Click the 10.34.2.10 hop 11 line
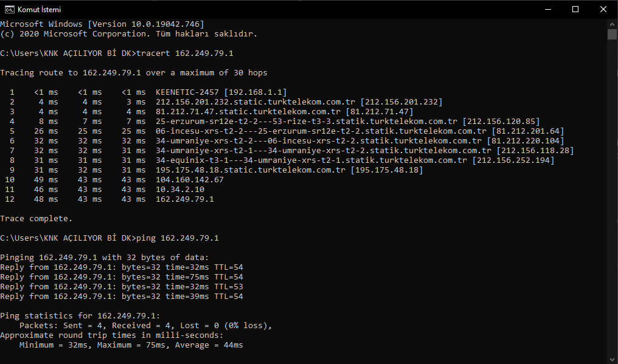618x364 pixels. [x=105, y=190]
